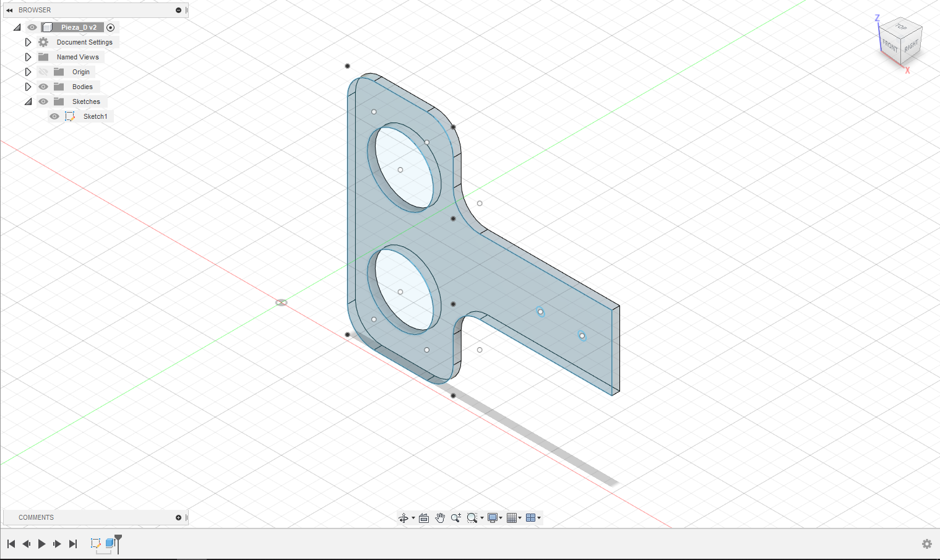The width and height of the screenshot is (940, 560).
Task: Click the Grid and Snaps icon
Action: pos(512,518)
